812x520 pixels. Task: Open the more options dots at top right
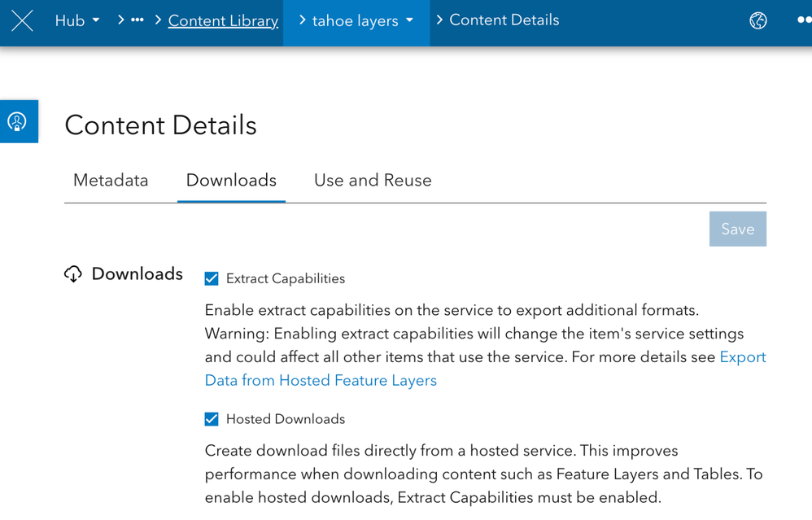[803, 21]
